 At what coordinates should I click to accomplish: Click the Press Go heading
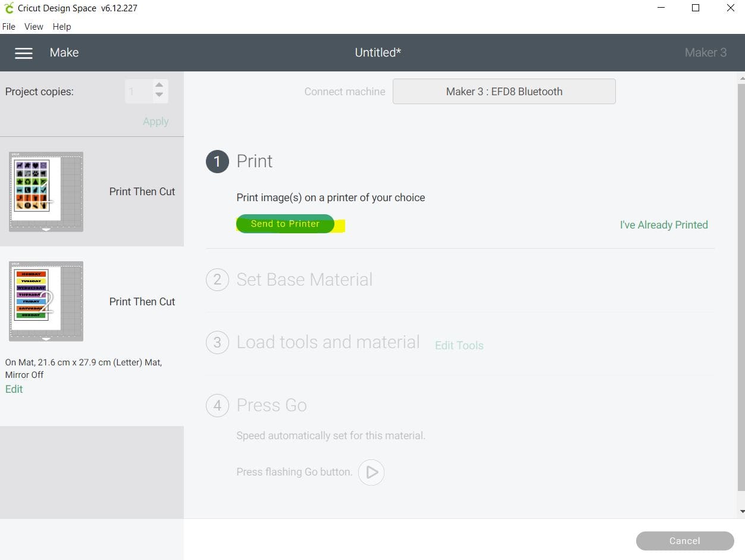click(x=271, y=405)
